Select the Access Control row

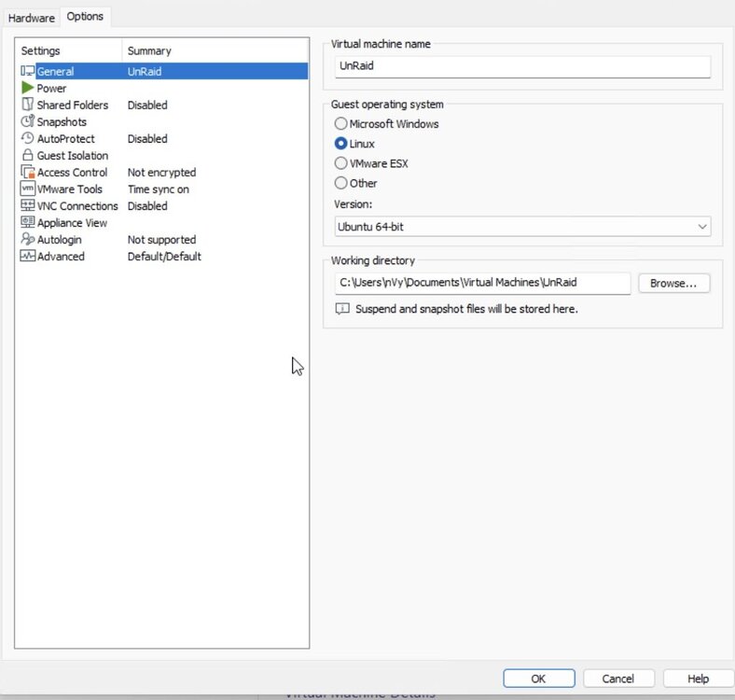point(163,172)
